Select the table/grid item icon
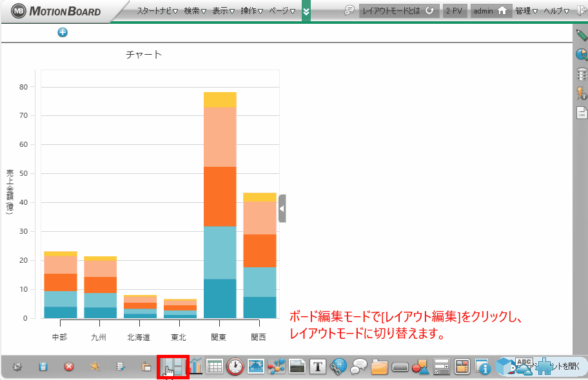588x380 pixels. 215,366
